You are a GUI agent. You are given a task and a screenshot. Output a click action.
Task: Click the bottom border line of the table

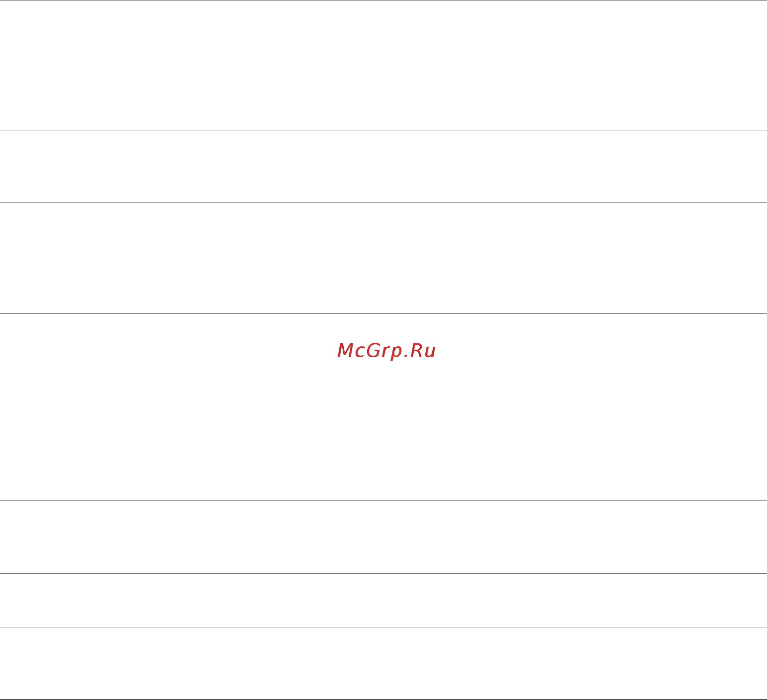[x=383, y=700]
